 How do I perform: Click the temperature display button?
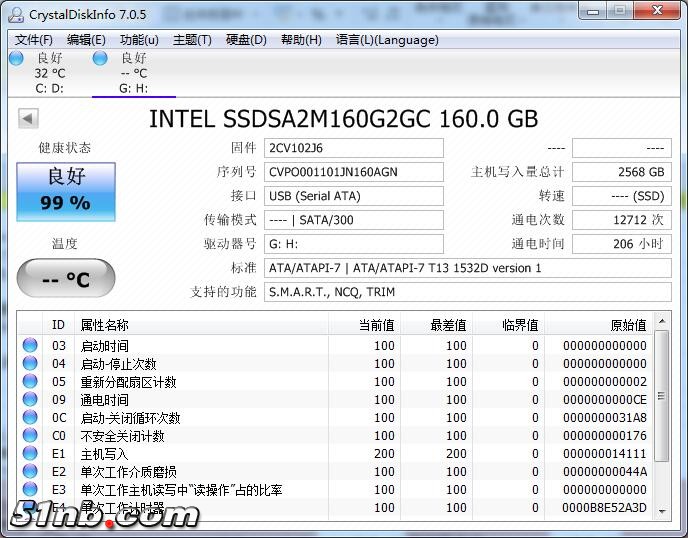pyautogui.click(x=66, y=279)
